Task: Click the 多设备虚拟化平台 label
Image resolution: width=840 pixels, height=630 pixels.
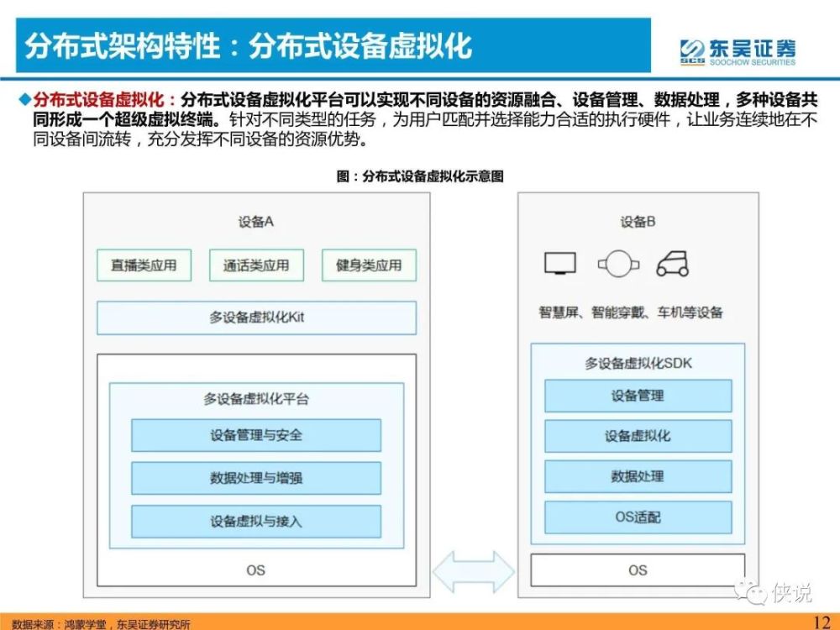Action: pos(256,398)
